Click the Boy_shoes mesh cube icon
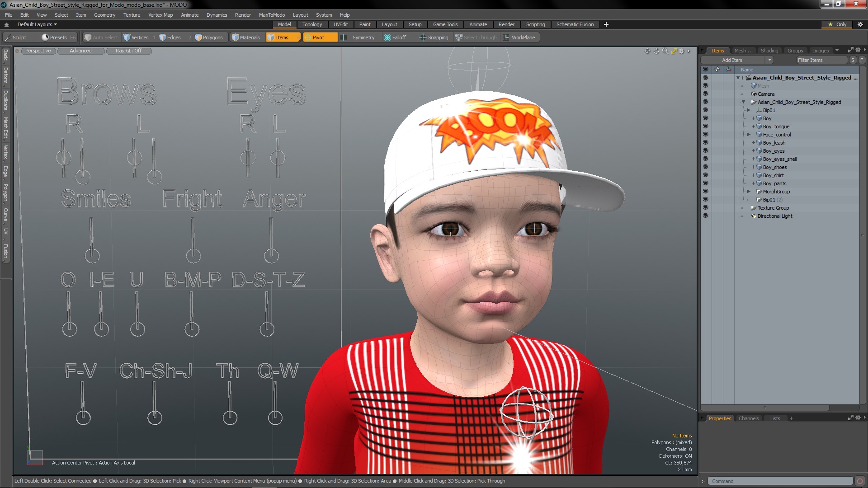Image resolution: width=868 pixels, height=488 pixels. click(759, 167)
